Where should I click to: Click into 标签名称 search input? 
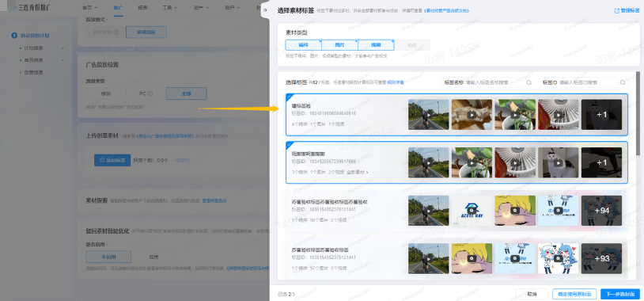[488, 82]
